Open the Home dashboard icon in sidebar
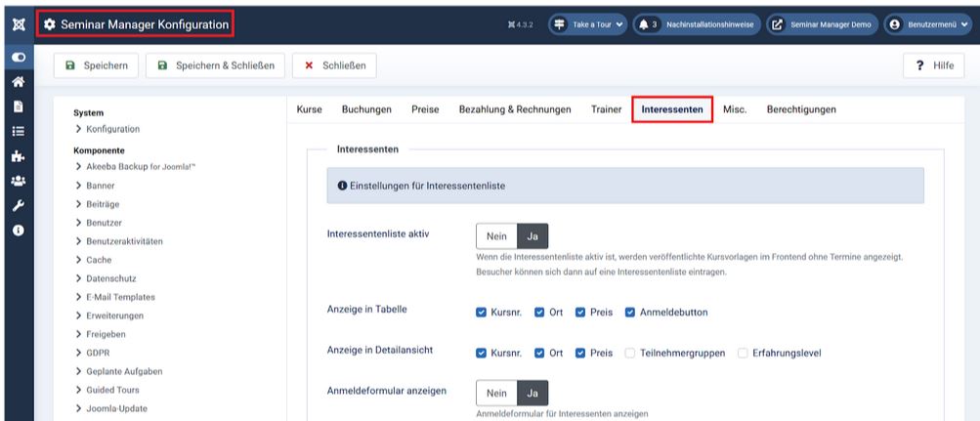This screenshot has height=421, width=980. click(x=17, y=83)
